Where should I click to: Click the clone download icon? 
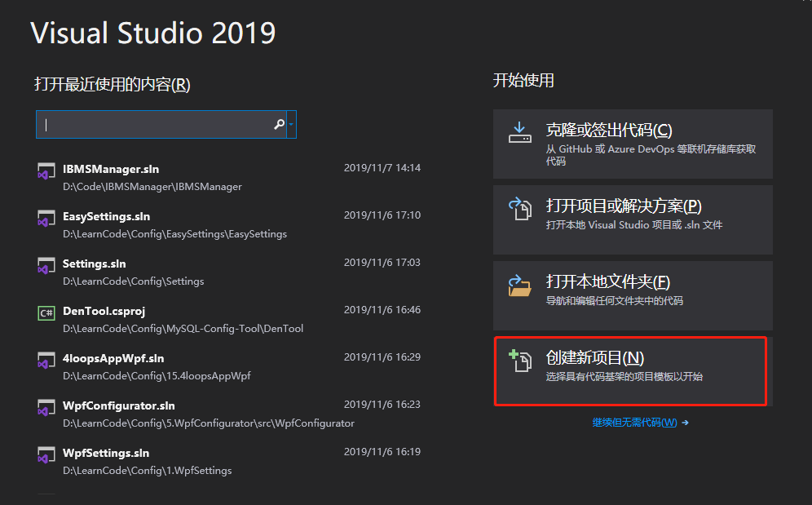[520, 133]
